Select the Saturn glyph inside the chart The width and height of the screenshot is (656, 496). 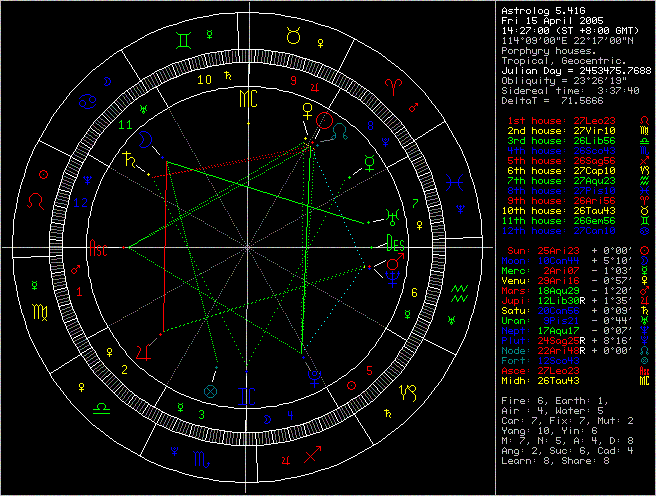[128, 159]
